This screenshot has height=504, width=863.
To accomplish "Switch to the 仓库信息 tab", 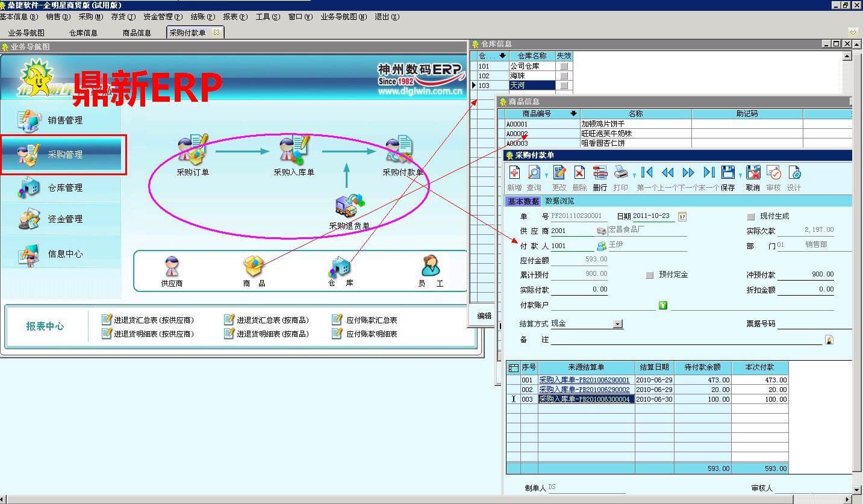I will pyautogui.click(x=83, y=33).
